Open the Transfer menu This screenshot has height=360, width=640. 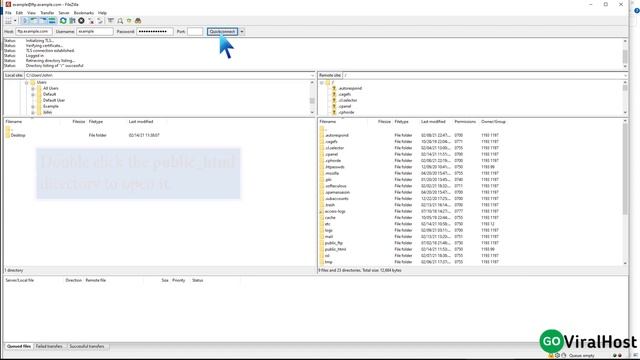point(47,13)
